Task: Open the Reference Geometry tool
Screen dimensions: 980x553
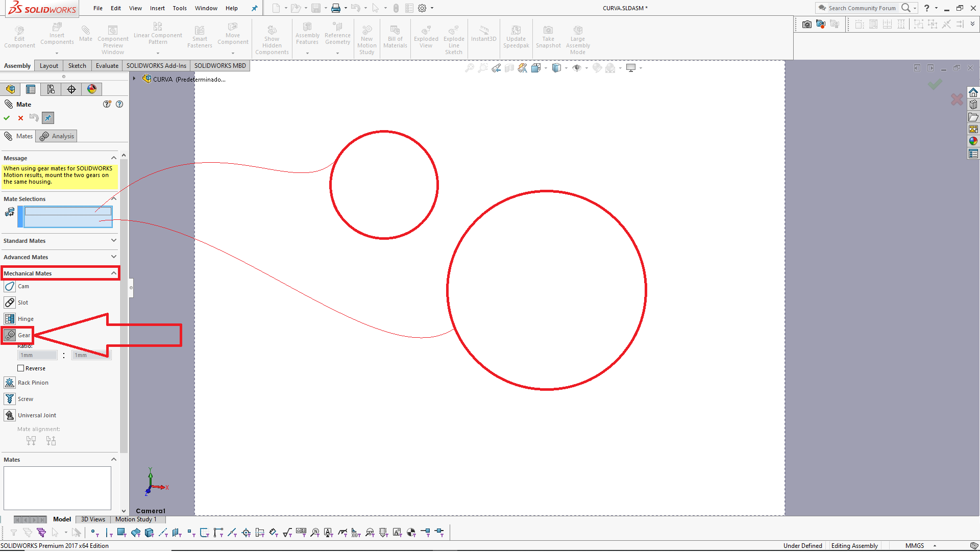Action: [337, 36]
